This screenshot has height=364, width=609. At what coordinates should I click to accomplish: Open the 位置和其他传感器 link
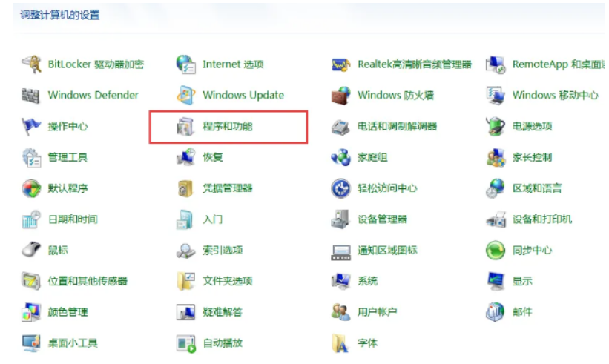pyautogui.click(x=88, y=281)
